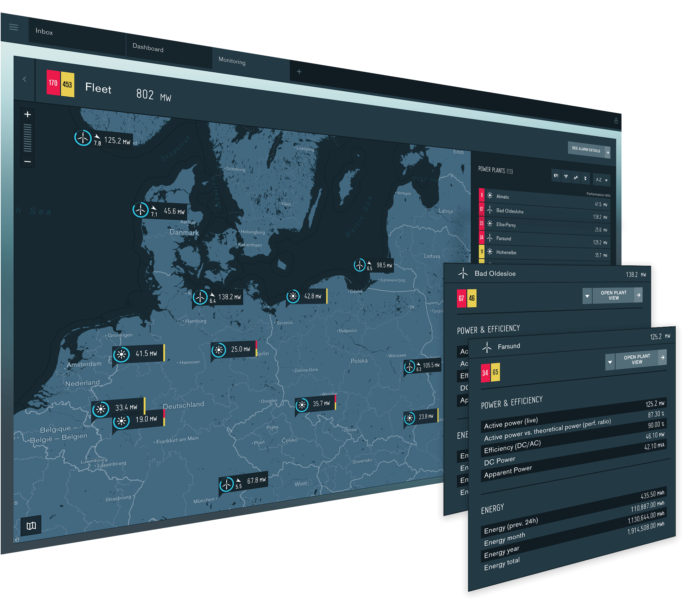This screenshot has width=685, height=616.
Task: Select the 25.0 MW solar plant marker
Action: point(234,350)
